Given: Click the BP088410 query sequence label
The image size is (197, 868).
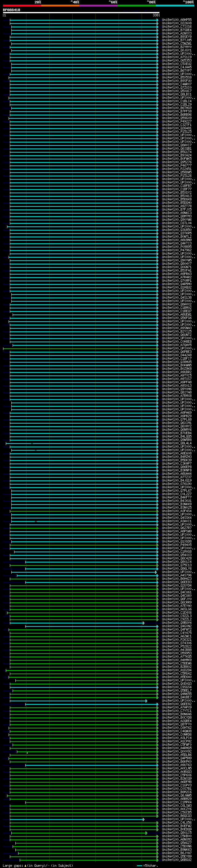Looking at the screenshot, I should click(11, 10).
